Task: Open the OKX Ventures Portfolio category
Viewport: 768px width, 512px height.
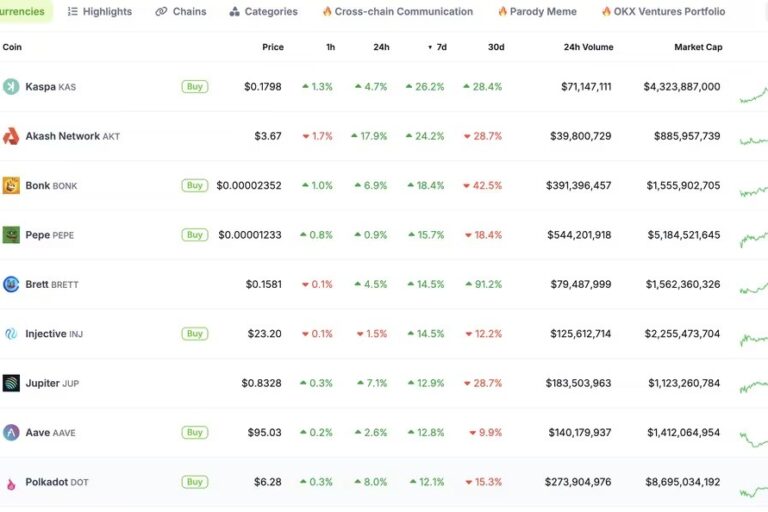Action: [664, 11]
